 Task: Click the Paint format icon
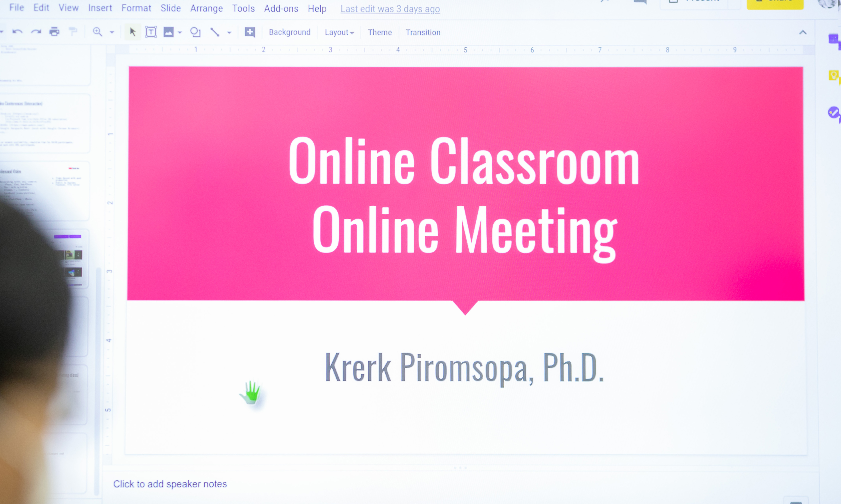pyautogui.click(x=73, y=32)
